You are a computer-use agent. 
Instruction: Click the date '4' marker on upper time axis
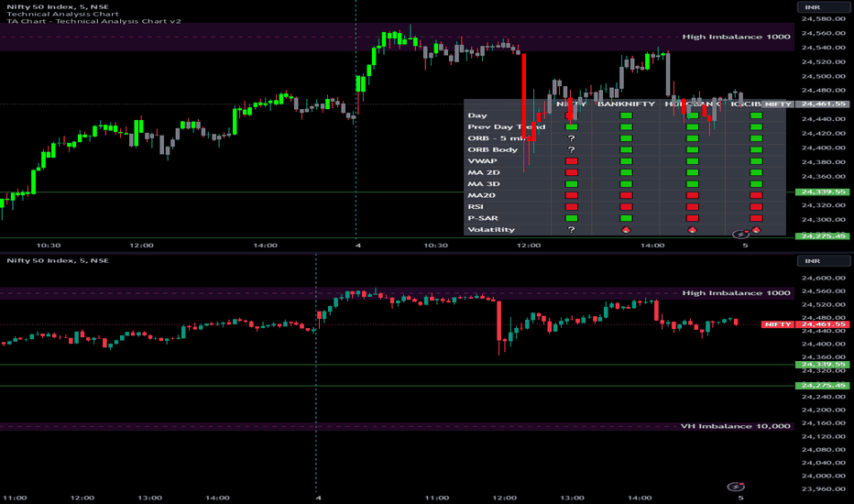[x=358, y=246]
